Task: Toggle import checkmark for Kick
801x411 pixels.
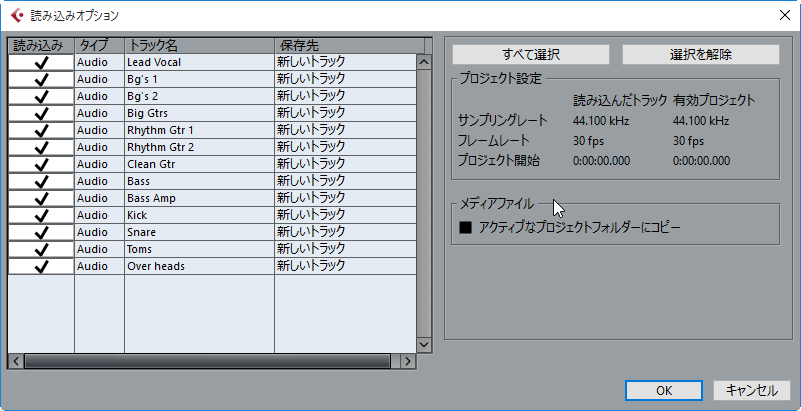Action: (x=41, y=215)
